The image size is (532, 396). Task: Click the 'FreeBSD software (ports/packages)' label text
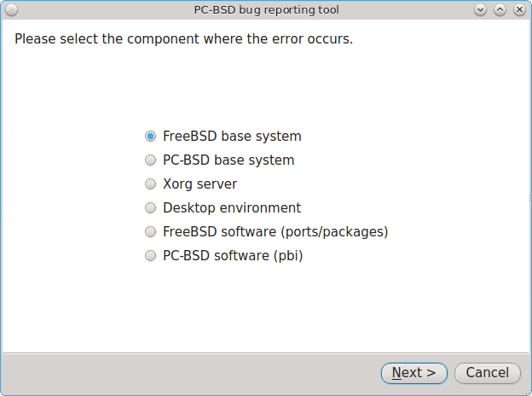(x=275, y=232)
